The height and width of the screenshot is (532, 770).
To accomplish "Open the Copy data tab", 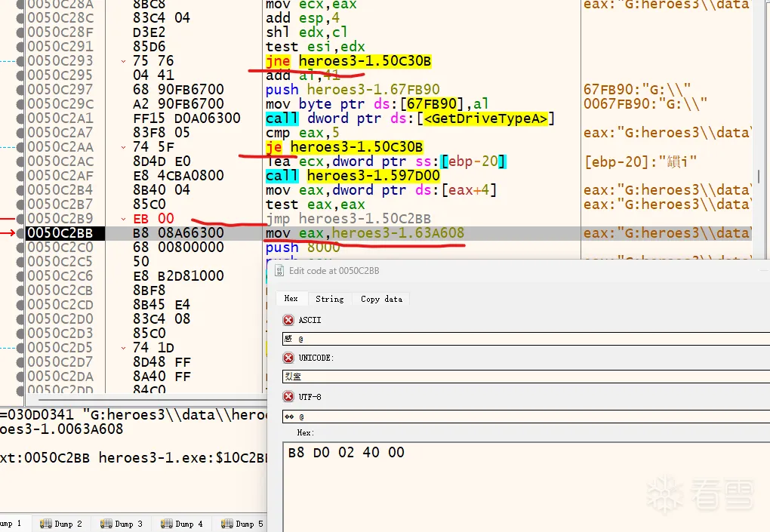I will [x=381, y=299].
